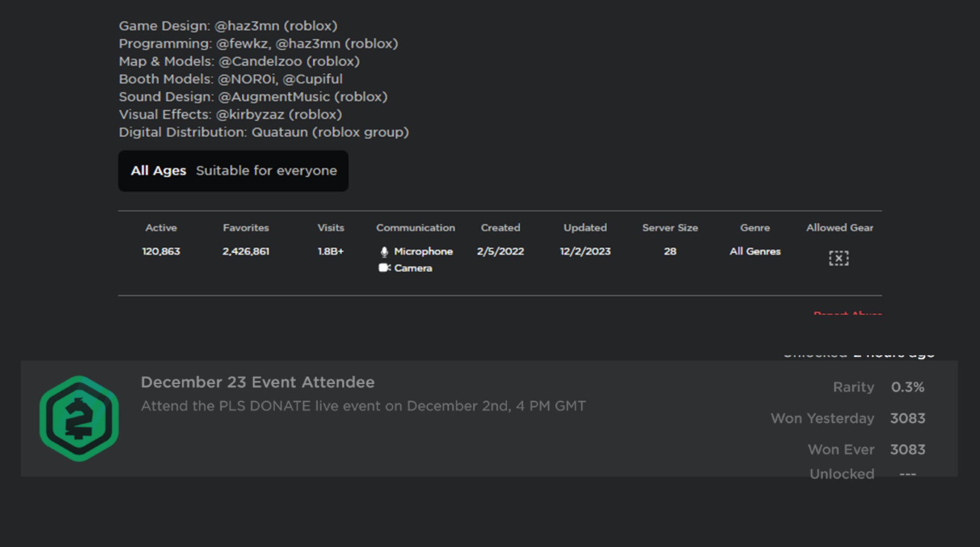Viewport: 980px width, 547px height.
Task: Expand the communication options dropdown
Action: [x=415, y=227]
